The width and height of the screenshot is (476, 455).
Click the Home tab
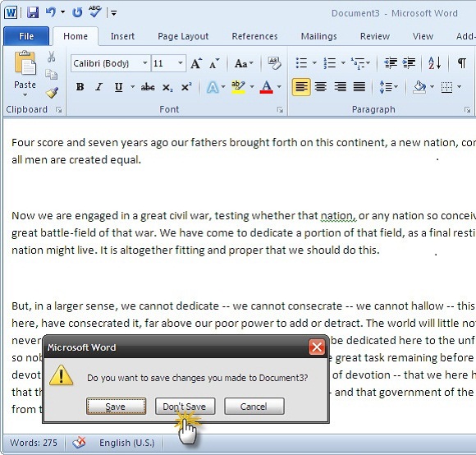(x=76, y=36)
